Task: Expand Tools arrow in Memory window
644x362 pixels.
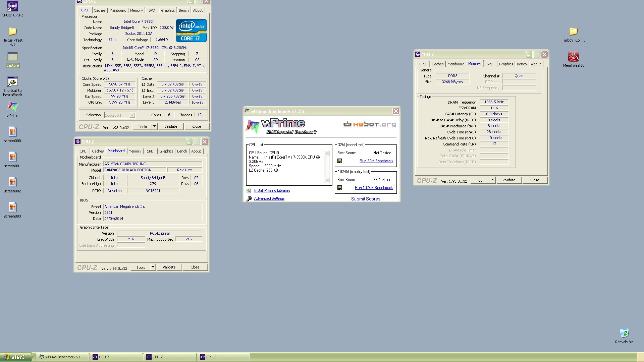Action: point(492,180)
